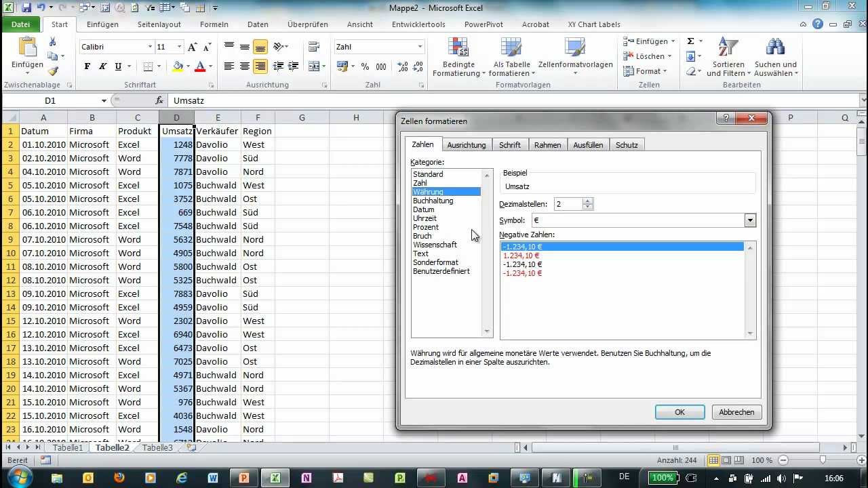Click the increase indent icon
Screen dimensions: 868x488
click(x=294, y=66)
